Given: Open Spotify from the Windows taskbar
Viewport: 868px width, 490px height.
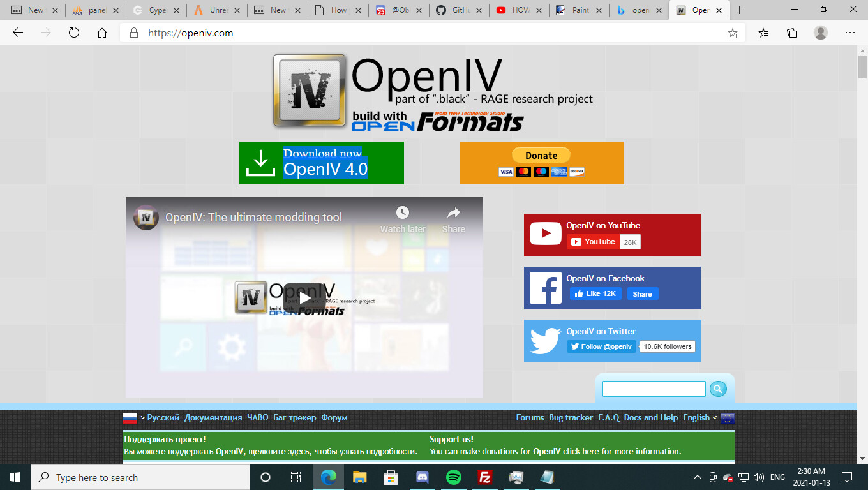Looking at the screenshot, I should coord(454,477).
